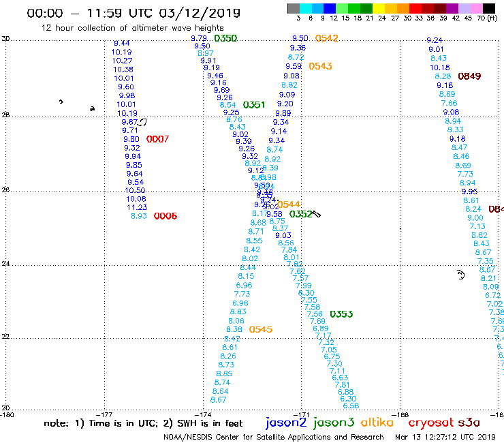The image size is (504, 443).
Task: Click the 10.50 wave height value
Action: 135,190
